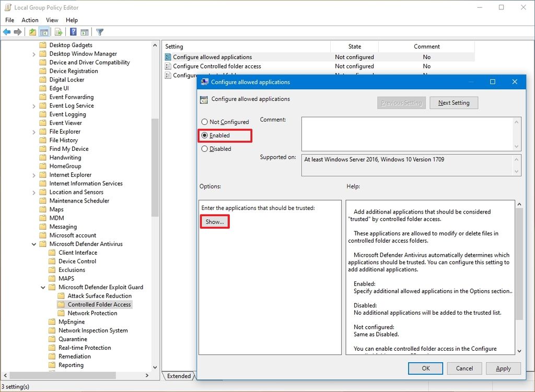The width and height of the screenshot is (535, 392).
Task: Click the Forward navigation arrow
Action: tap(17, 32)
